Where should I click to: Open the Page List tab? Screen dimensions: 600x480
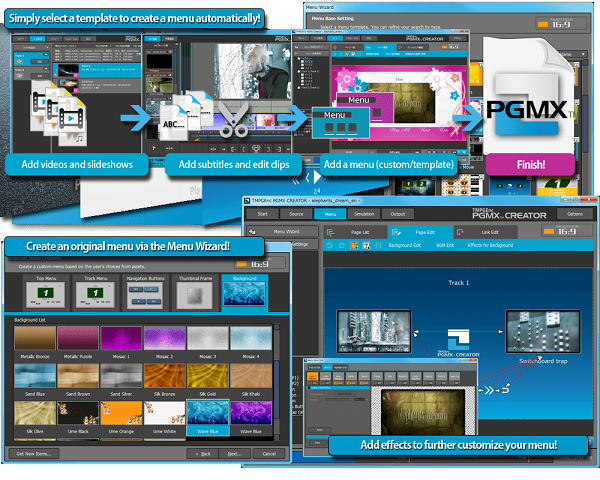[355, 232]
